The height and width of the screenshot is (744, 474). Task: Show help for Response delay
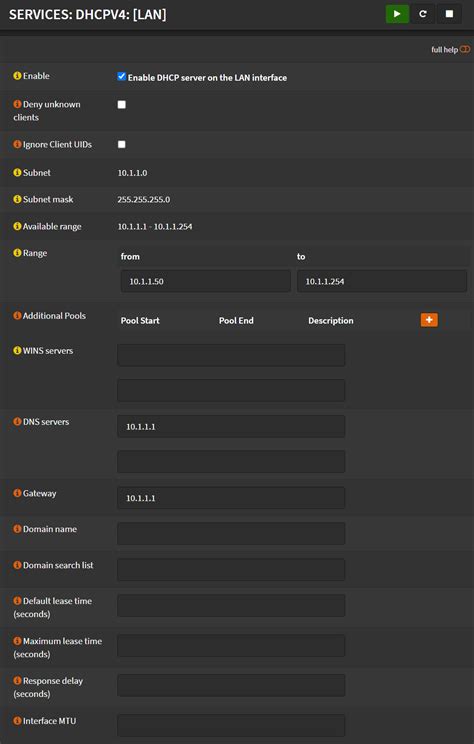click(17, 680)
